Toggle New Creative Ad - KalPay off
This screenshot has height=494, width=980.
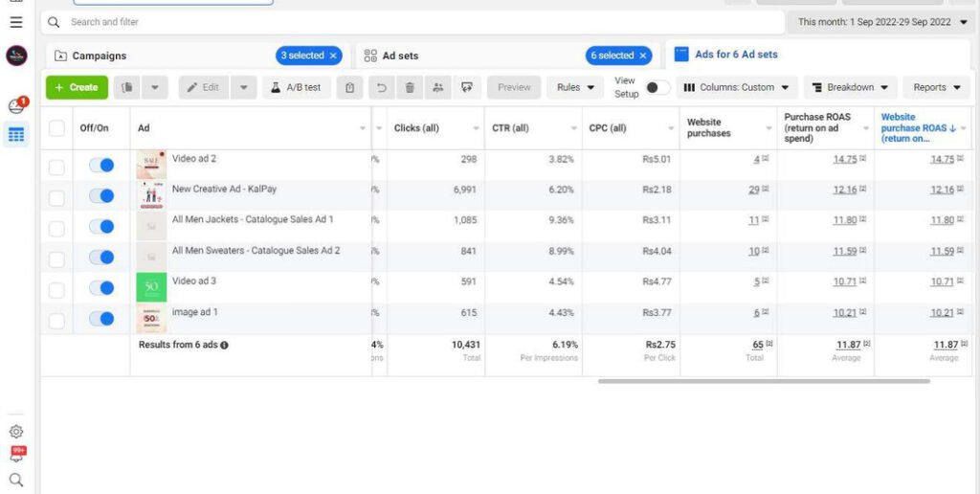pos(101,195)
